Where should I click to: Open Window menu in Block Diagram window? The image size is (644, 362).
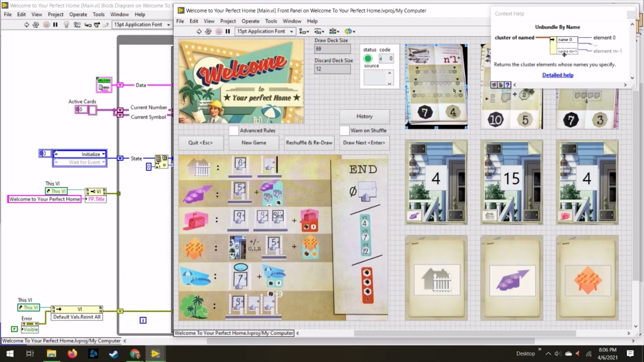click(120, 15)
